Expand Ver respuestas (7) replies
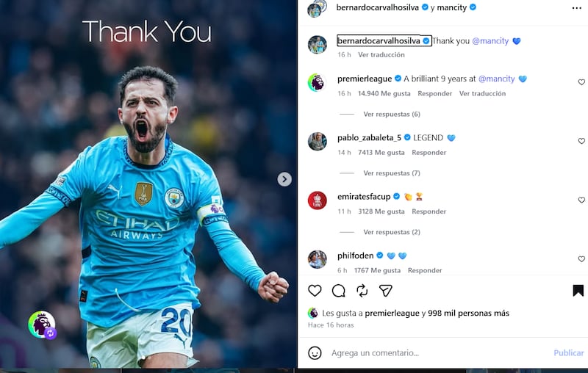Viewport: 588px width, 373px height. (392, 173)
